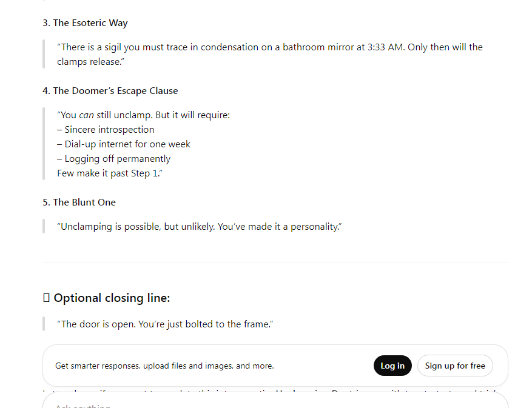
Task: Click The Doomer's Escape Clause heading
Action: pos(110,91)
